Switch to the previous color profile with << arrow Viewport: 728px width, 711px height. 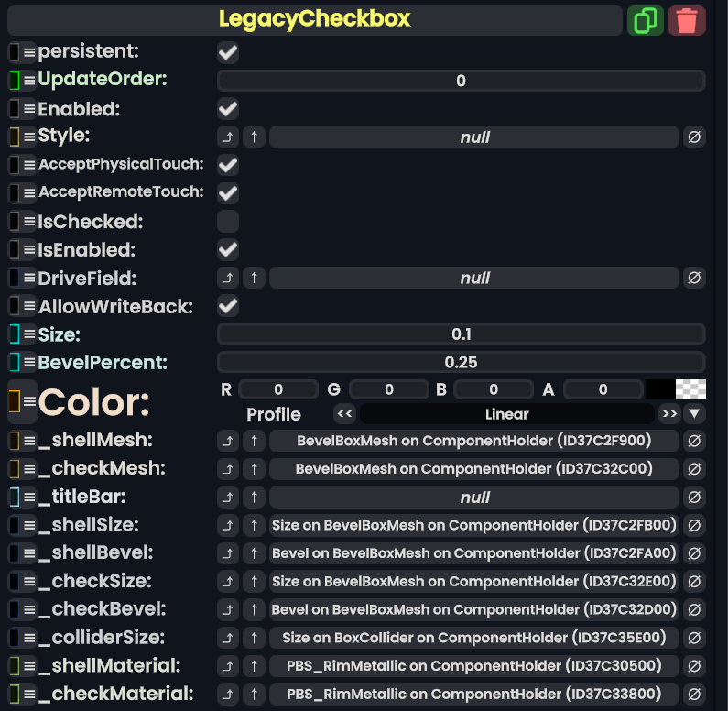click(345, 414)
